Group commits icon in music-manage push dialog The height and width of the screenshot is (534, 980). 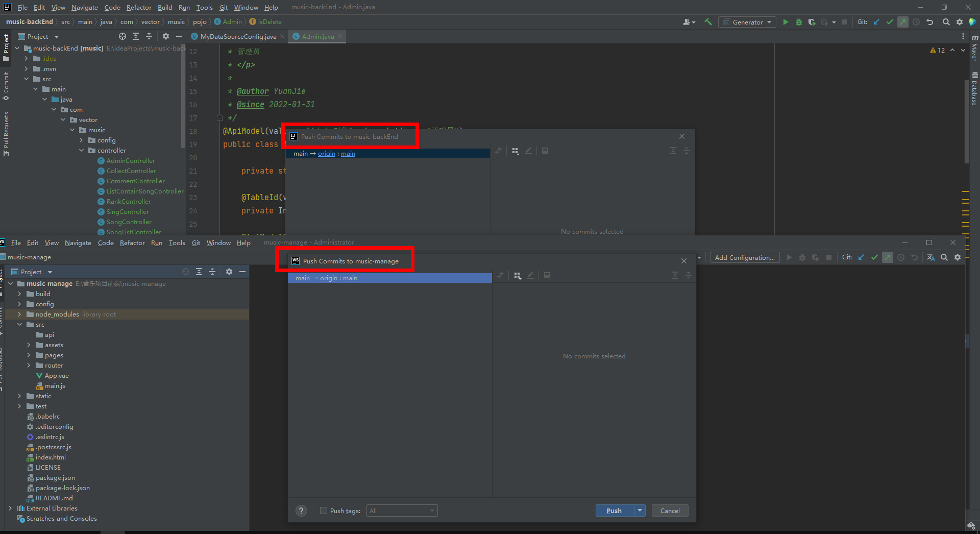[518, 276]
